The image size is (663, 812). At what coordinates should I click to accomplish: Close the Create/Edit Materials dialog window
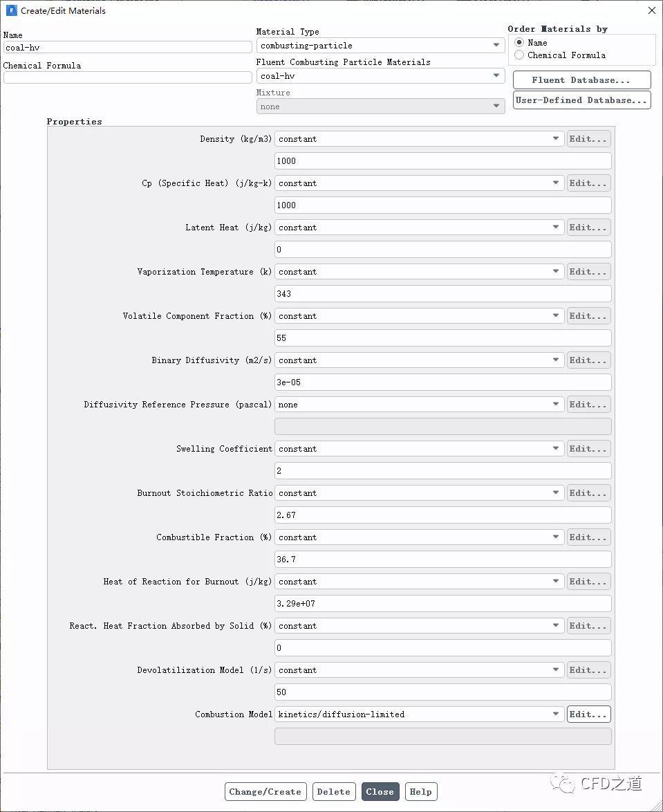(652, 10)
